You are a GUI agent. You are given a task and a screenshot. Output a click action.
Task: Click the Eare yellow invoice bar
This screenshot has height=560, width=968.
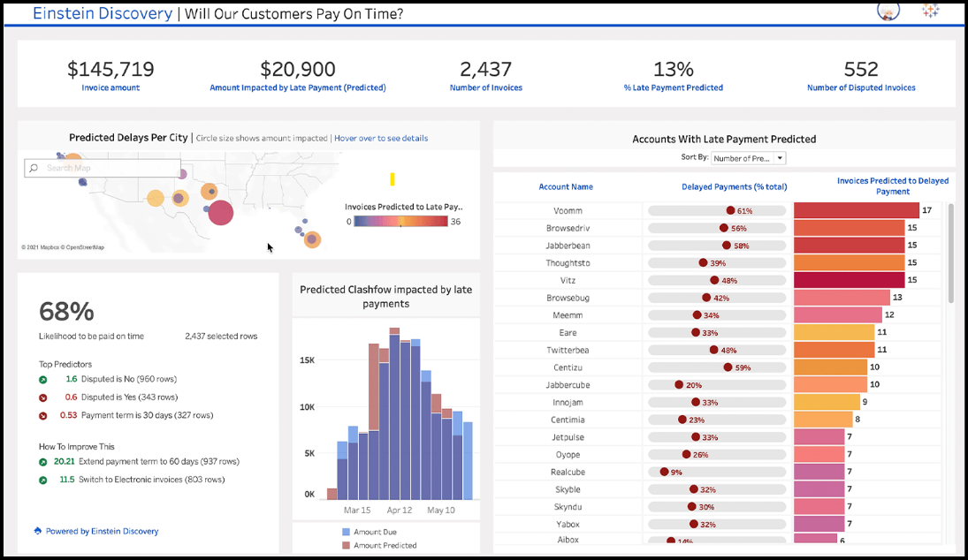tap(834, 332)
